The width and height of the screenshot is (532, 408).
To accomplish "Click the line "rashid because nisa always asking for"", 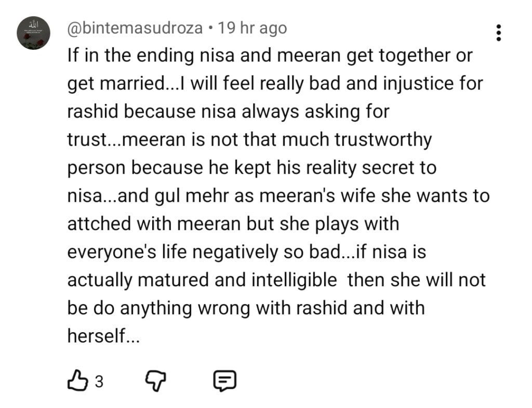I will pyautogui.click(x=228, y=112).
